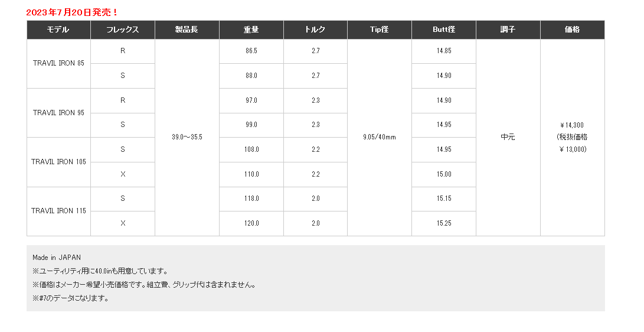The width and height of the screenshot is (644, 332).
Task: Click the 価格 column header
Action: click(x=573, y=30)
